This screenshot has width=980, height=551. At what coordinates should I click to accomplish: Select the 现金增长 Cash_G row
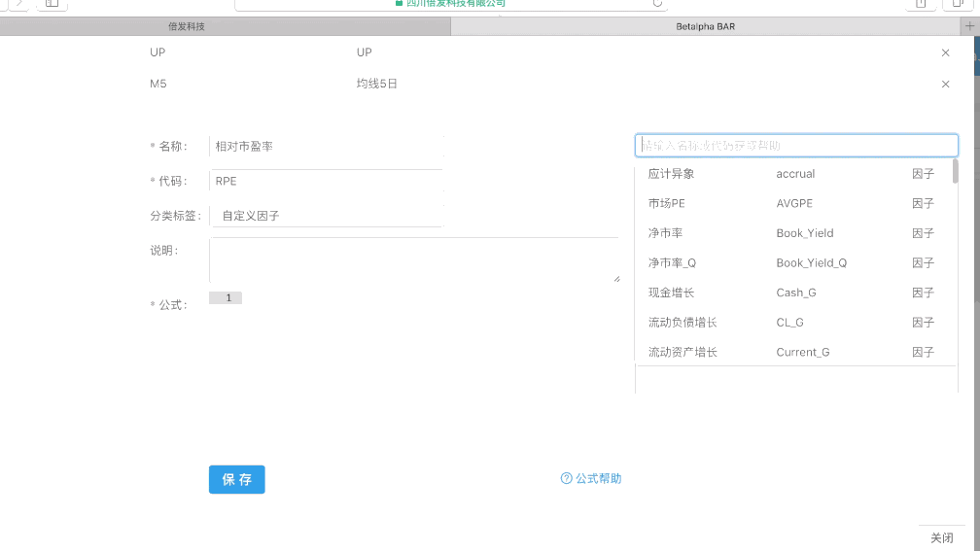click(x=792, y=293)
